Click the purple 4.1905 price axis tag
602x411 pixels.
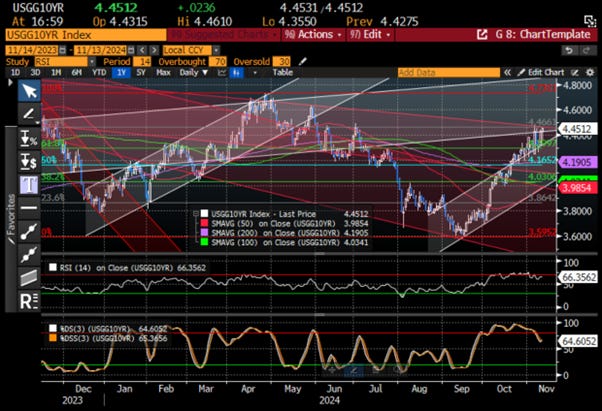click(x=578, y=162)
